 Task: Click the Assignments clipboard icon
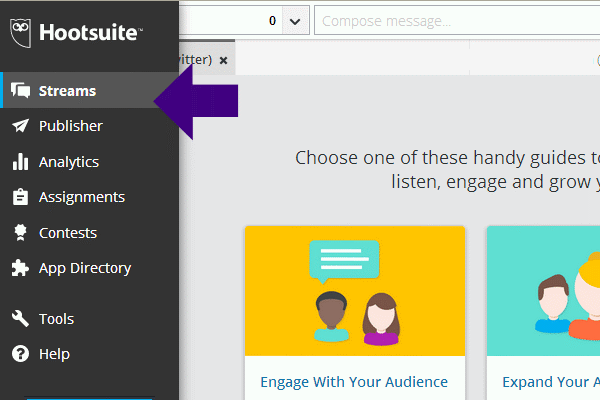(x=20, y=197)
